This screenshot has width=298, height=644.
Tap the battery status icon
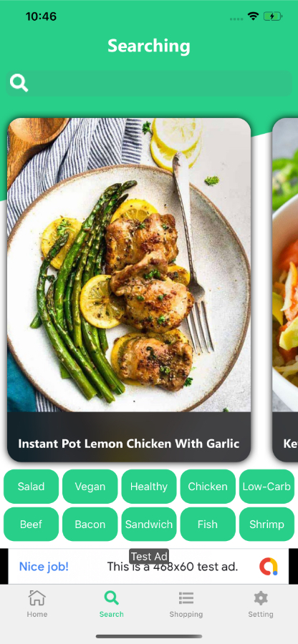[x=272, y=16]
